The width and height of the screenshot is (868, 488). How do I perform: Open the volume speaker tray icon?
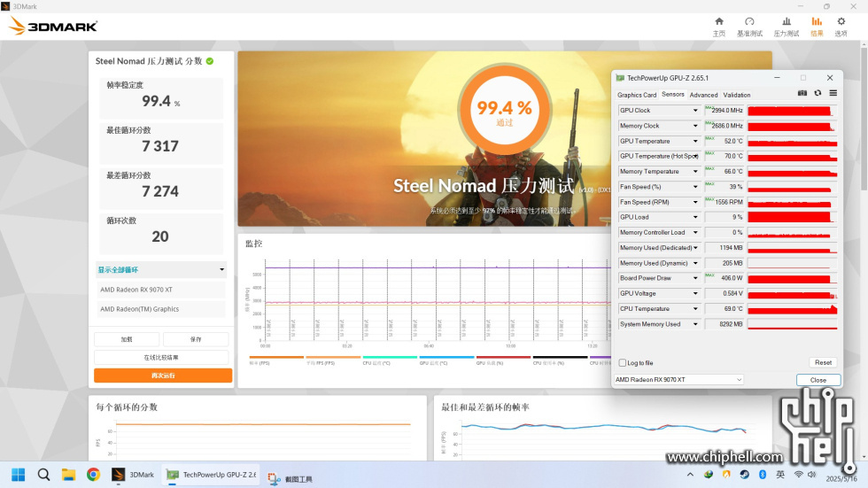click(812, 475)
